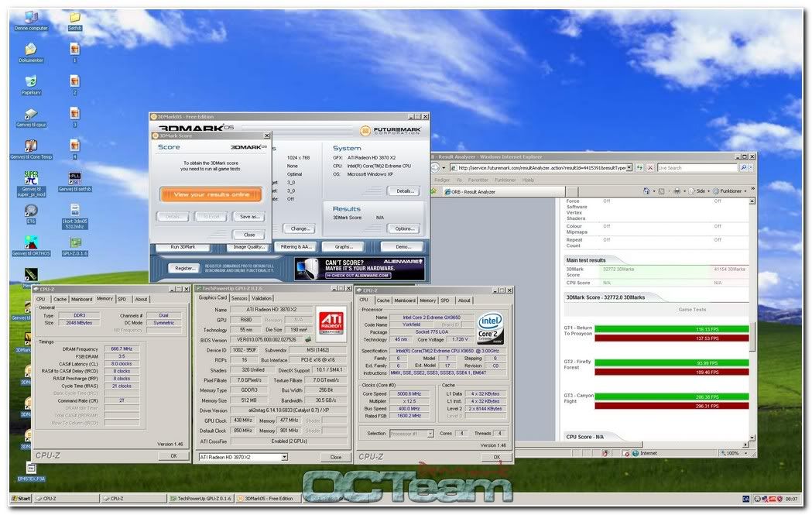Click Intel Core 2 logo in CPU-Z
Screen dimensions: 812x515
(489, 328)
